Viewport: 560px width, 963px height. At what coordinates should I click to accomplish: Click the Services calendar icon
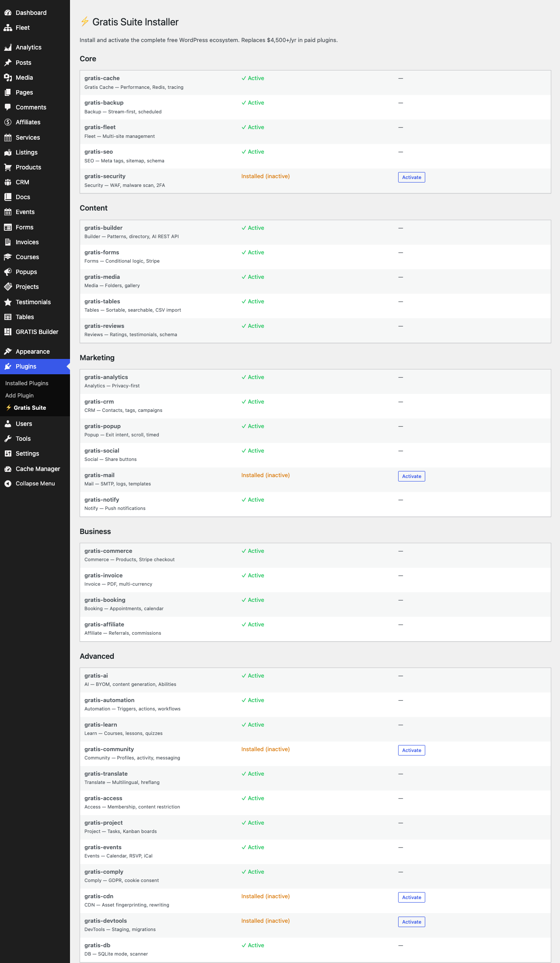(x=8, y=137)
